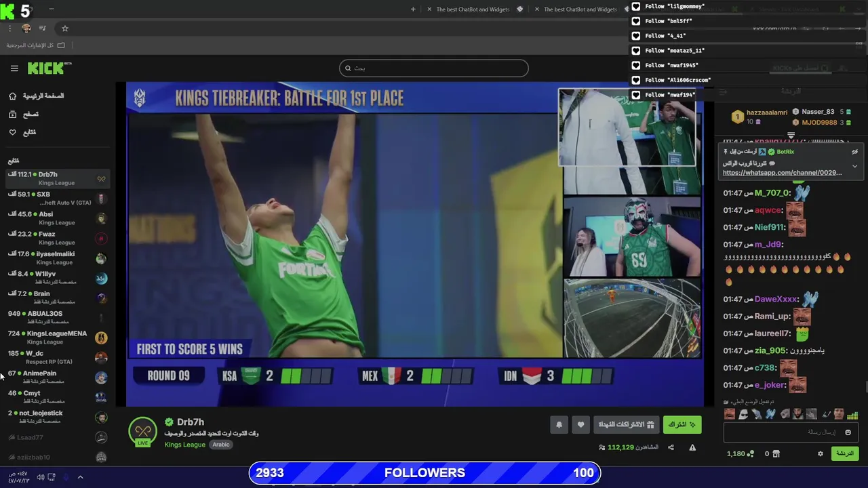Hide the pinned BotRix message

coord(854,152)
